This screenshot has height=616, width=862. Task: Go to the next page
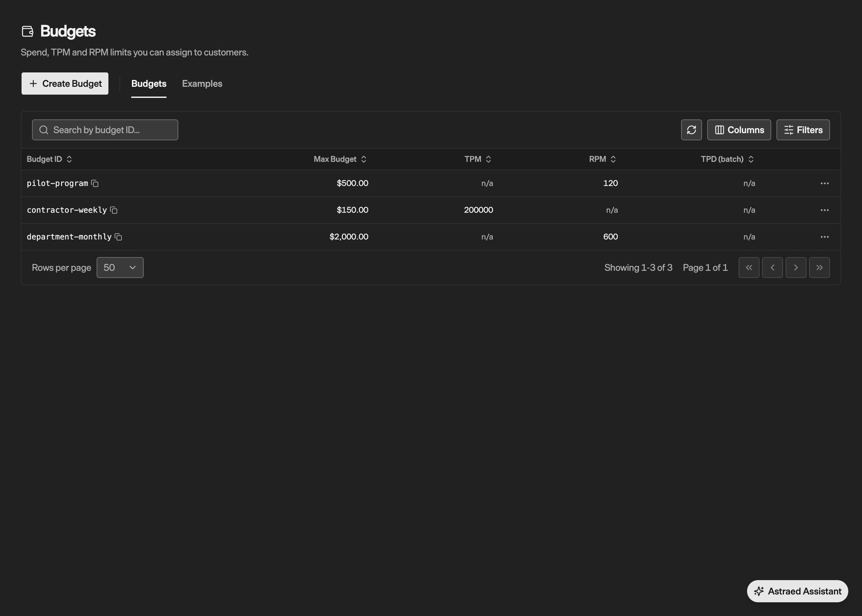796,268
